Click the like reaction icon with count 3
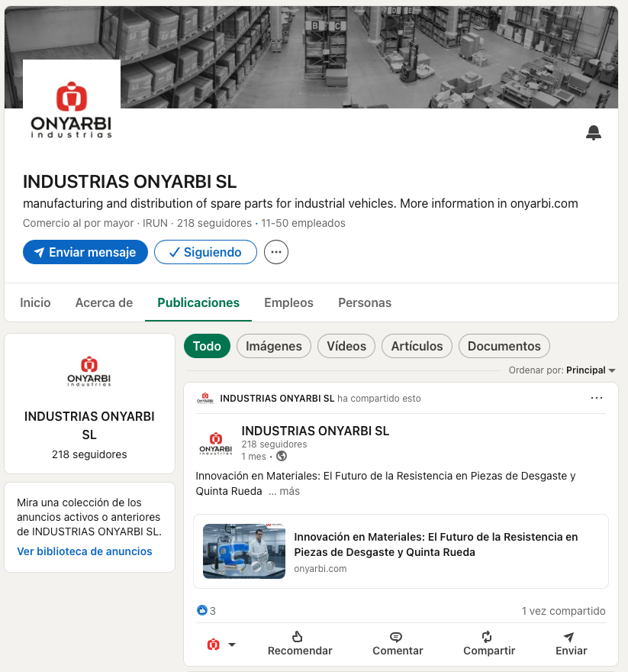This screenshot has width=628, height=672. click(x=202, y=611)
